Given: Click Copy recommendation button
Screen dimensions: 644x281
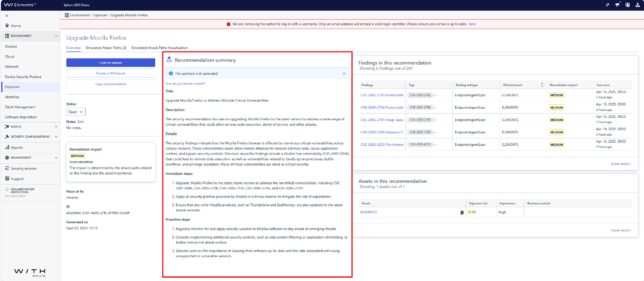Looking at the screenshot, I should tap(111, 84).
